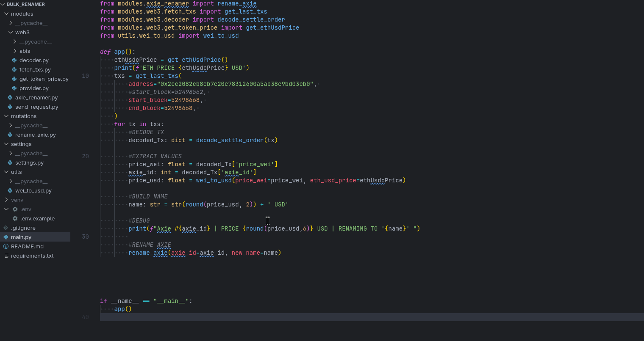Click the Python icon for decoder.py
Image resolution: width=644 pixels, height=341 pixels.
14,60
